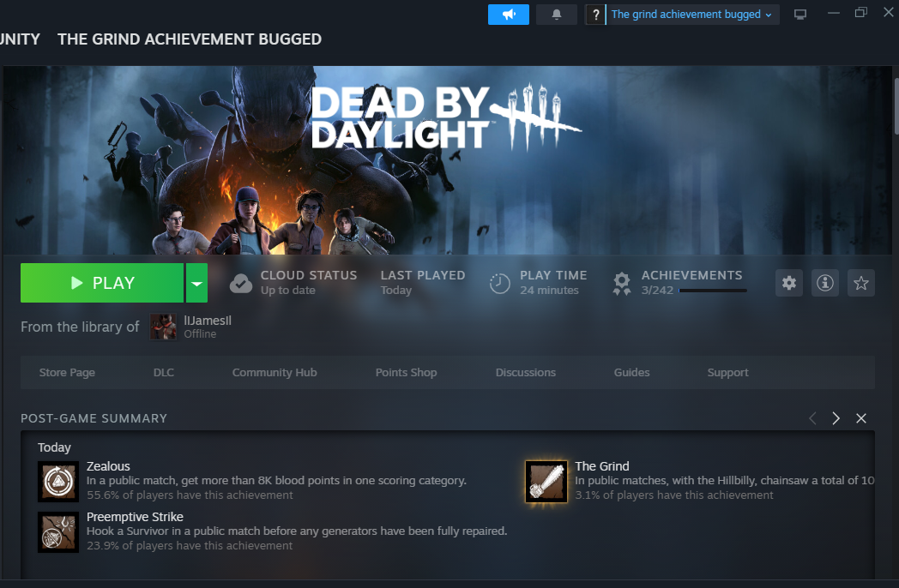
Task: Open the account name dropdown menu
Action: pyautogui.click(x=692, y=15)
